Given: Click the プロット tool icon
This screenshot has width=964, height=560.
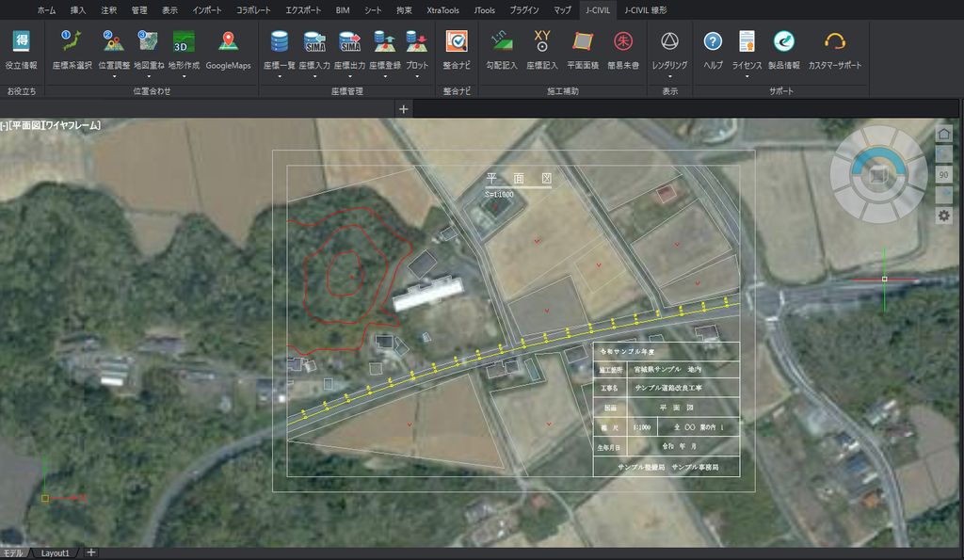Looking at the screenshot, I should (x=417, y=41).
